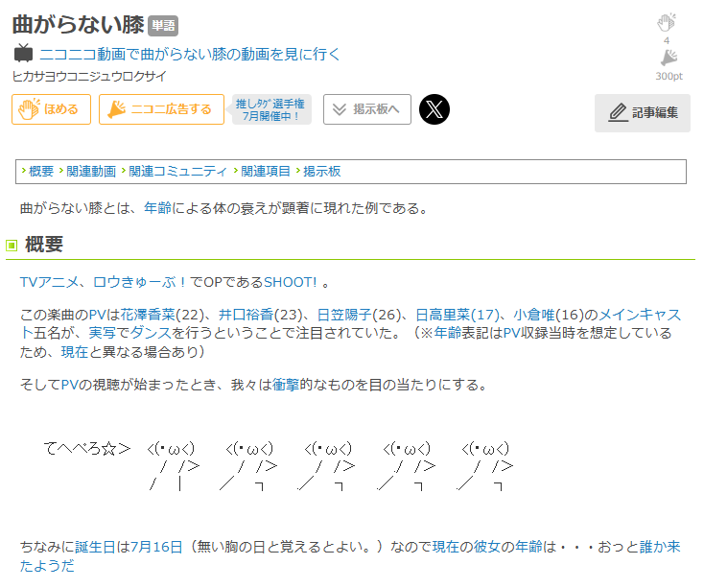Open the 実写 link
This screenshot has width=704, height=588.
coord(102,333)
